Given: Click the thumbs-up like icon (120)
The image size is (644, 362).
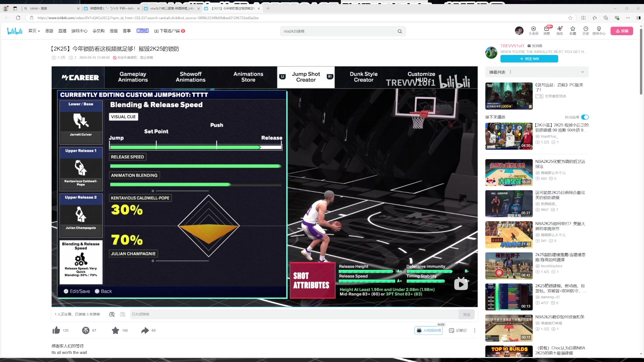Looking at the screenshot, I should pyautogui.click(x=56, y=330).
